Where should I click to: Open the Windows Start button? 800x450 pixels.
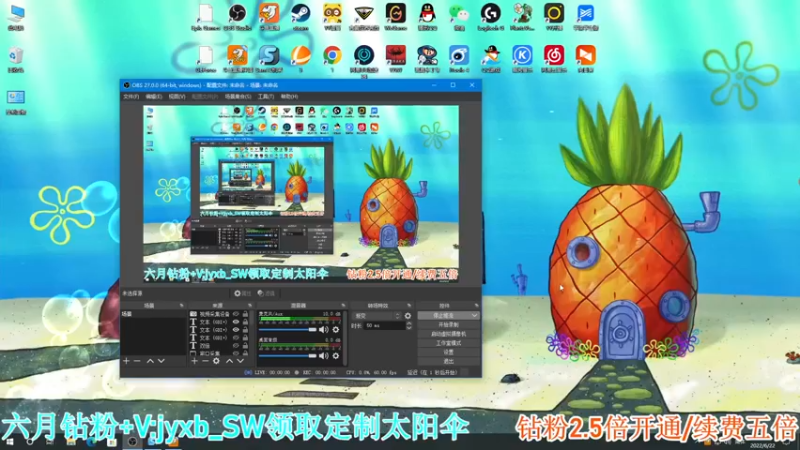coord(9,442)
